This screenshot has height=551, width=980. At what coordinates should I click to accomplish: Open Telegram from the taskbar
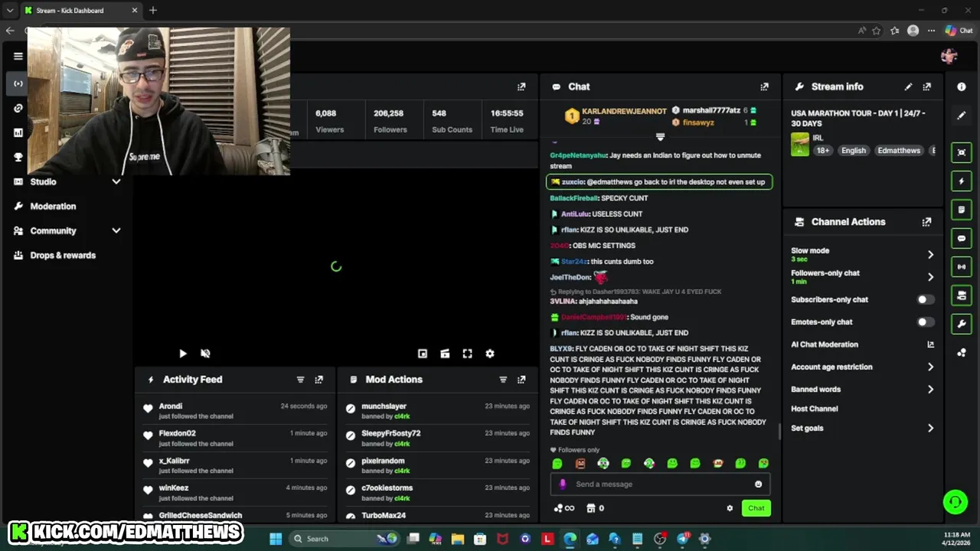(x=683, y=539)
